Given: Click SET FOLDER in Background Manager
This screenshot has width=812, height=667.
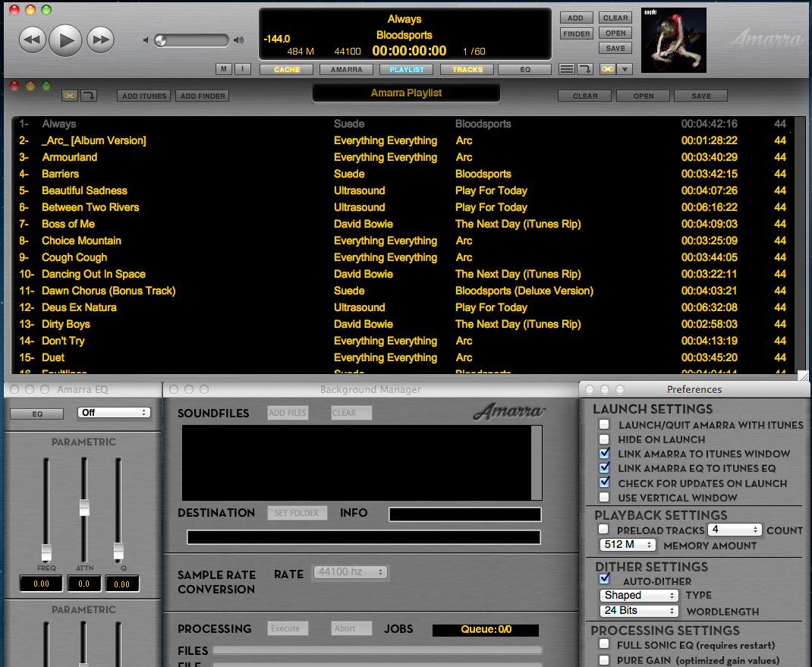Looking at the screenshot, I should click(x=297, y=513).
